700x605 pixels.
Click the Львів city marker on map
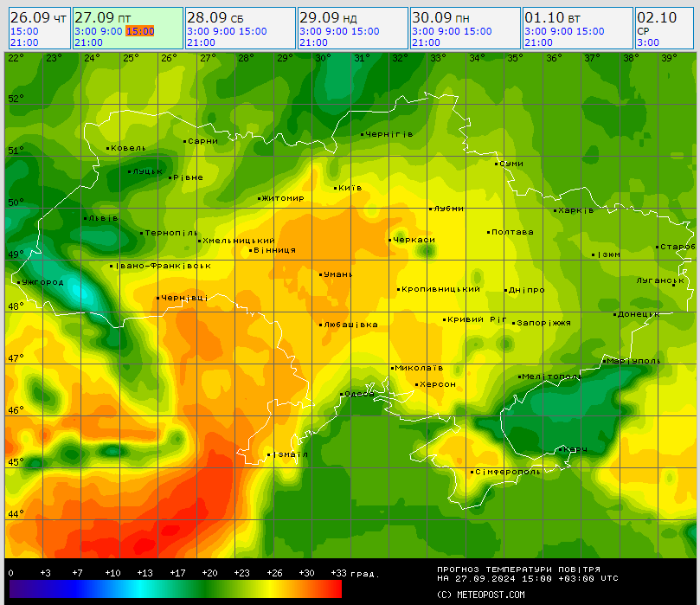click(84, 218)
